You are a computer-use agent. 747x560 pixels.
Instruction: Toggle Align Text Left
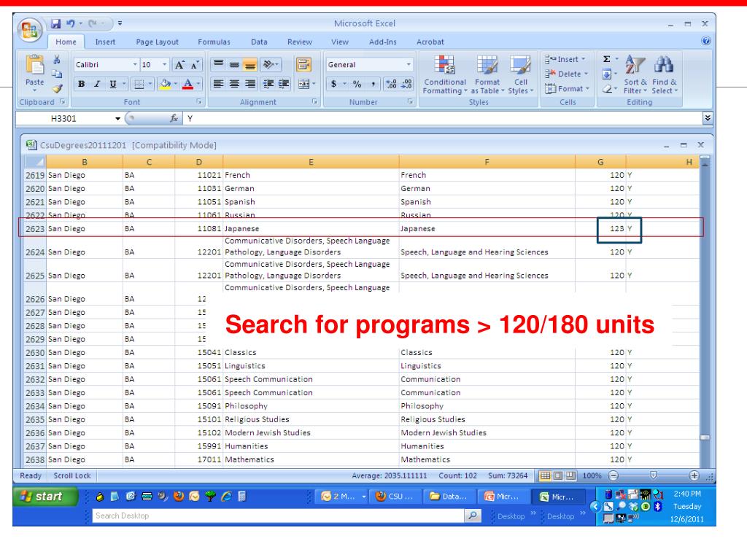(218, 84)
